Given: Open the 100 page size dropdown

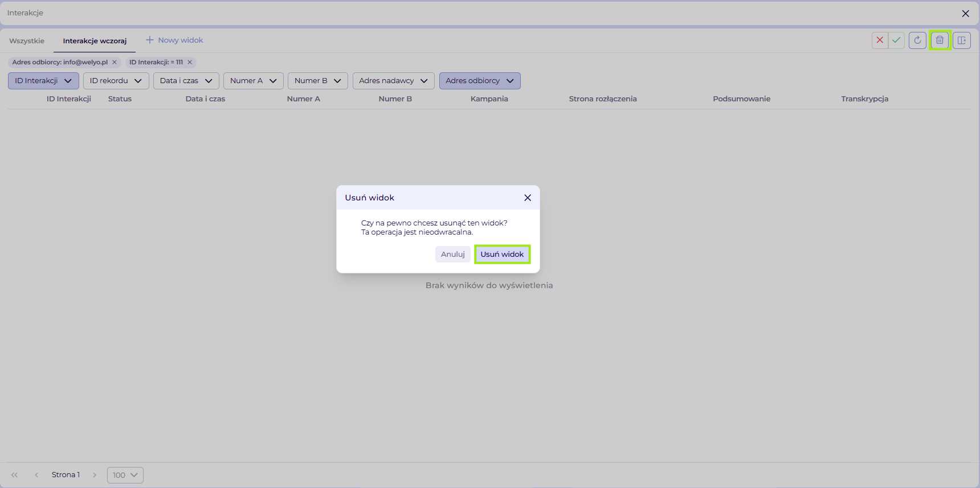Looking at the screenshot, I should pyautogui.click(x=125, y=475).
